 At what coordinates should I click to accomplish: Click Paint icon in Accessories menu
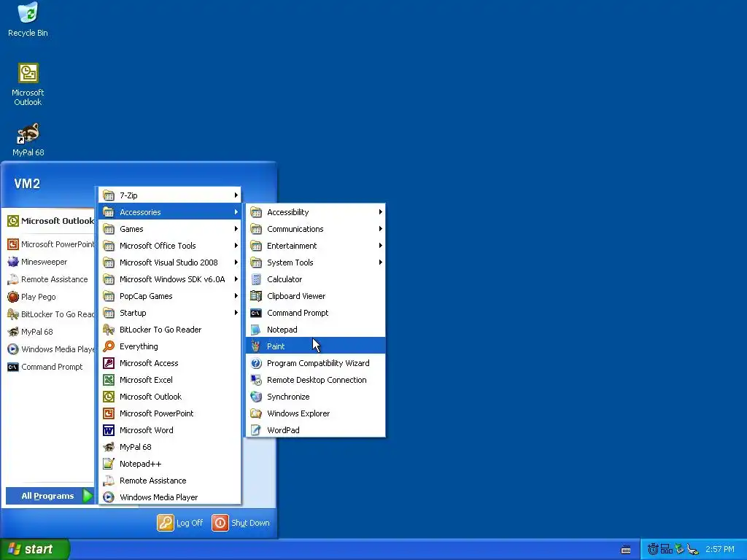(x=256, y=346)
